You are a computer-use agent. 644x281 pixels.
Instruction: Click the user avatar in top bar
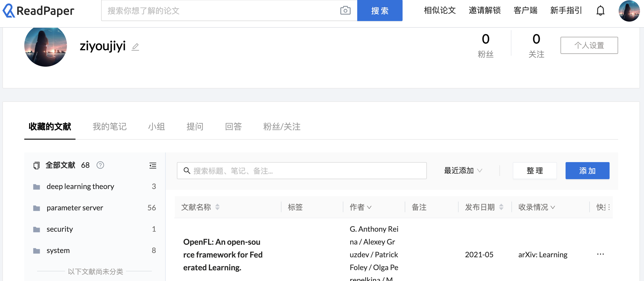click(x=629, y=11)
